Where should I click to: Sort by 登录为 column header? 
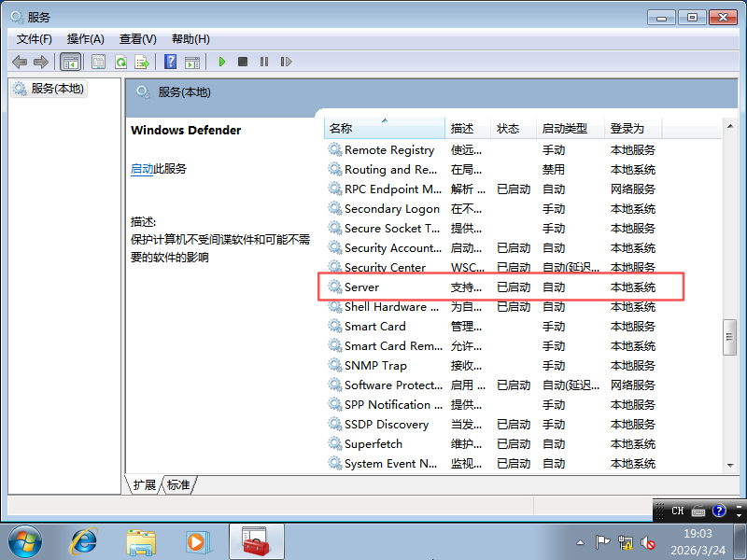tap(633, 129)
